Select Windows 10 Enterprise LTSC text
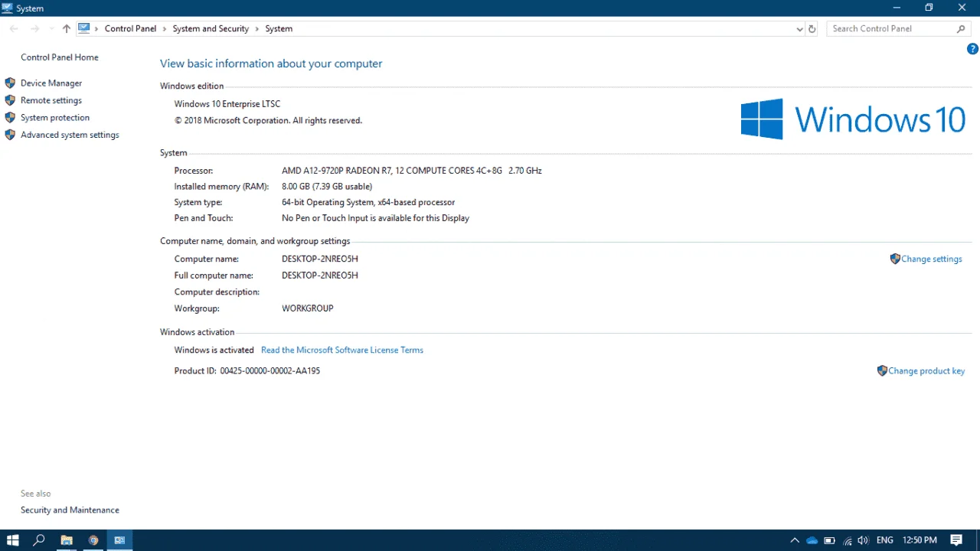980x551 pixels. [x=227, y=103]
